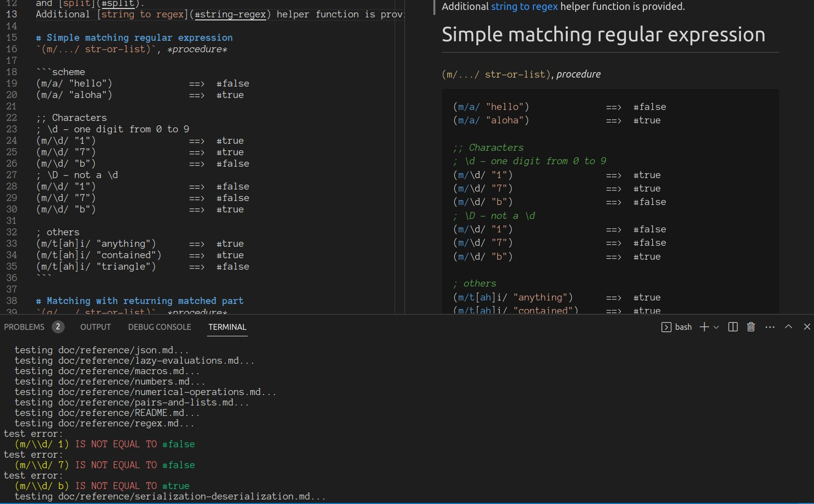Image resolution: width=814 pixels, height=504 pixels.
Task: Maximize the panel with the up chevron
Action: [x=789, y=327]
